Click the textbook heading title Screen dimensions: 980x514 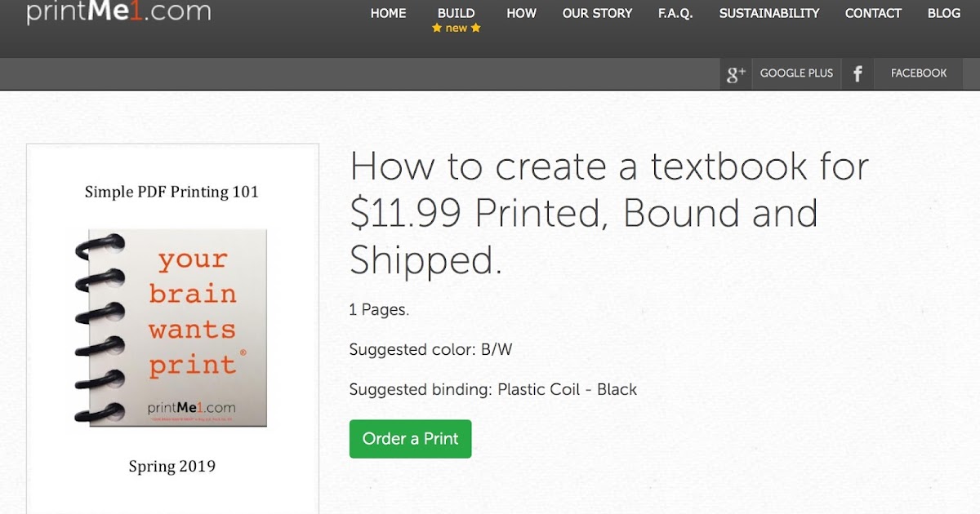(x=608, y=213)
